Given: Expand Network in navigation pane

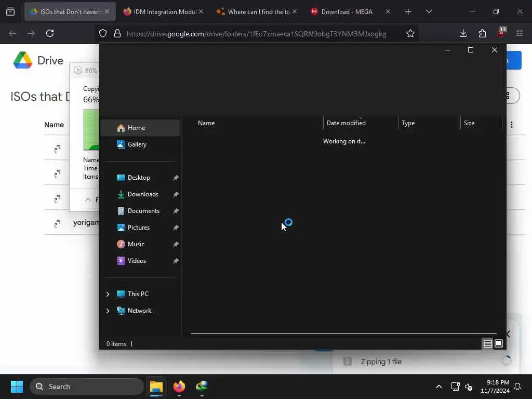Looking at the screenshot, I should click(x=108, y=311).
